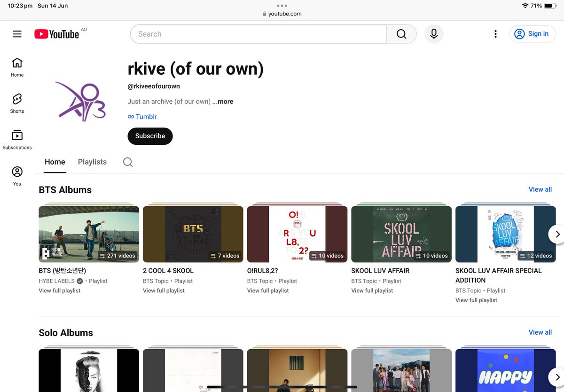Click the 2 COOL 4 SKOOL title
The image size is (564, 392).
click(x=168, y=271)
